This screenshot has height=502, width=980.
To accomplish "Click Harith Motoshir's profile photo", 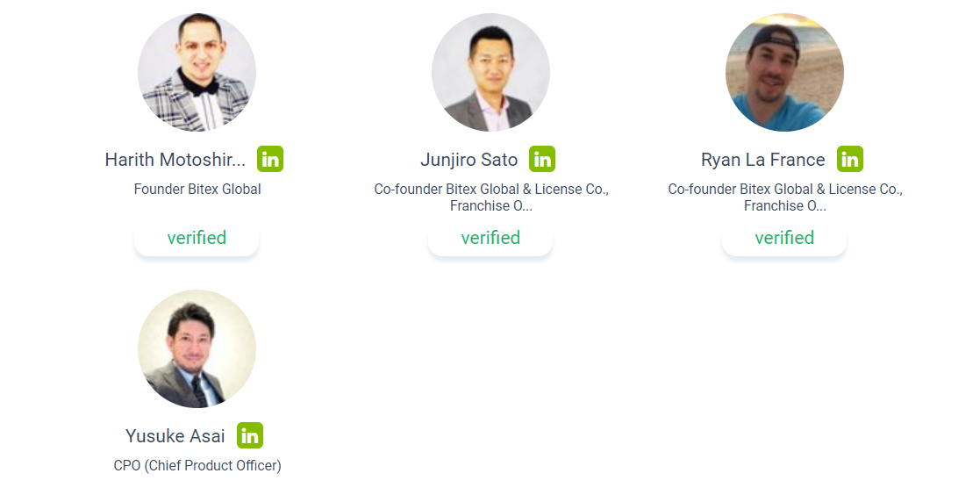I will (197, 72).
